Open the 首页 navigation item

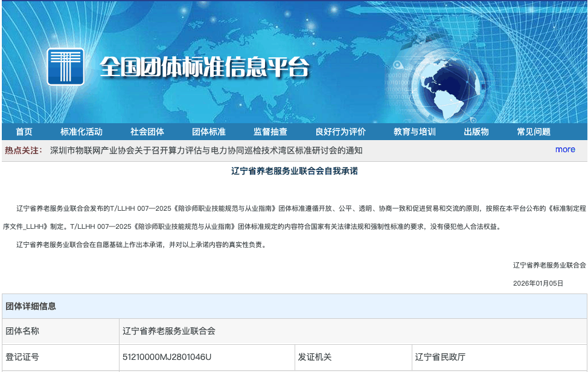(x=24, y=132)
